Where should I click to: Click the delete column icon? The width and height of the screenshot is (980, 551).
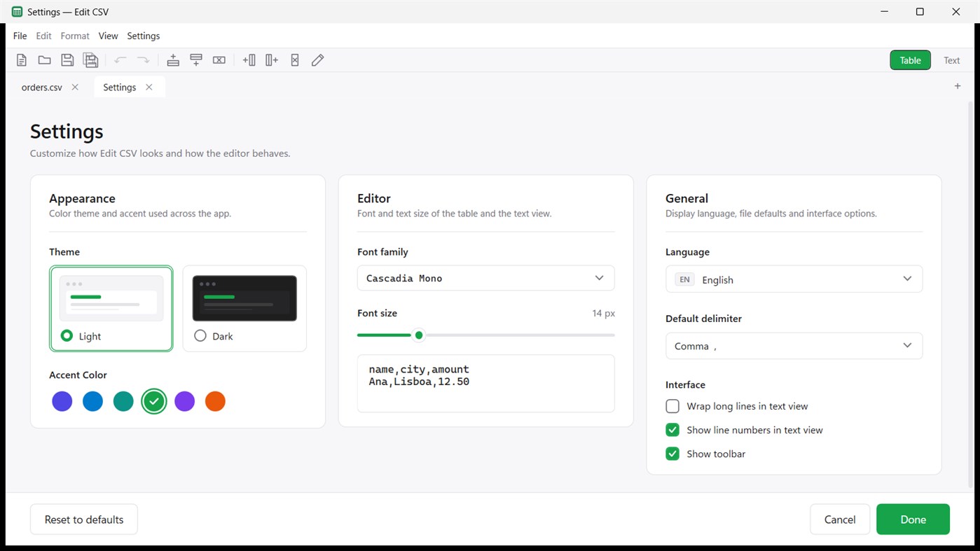(295, 60)
